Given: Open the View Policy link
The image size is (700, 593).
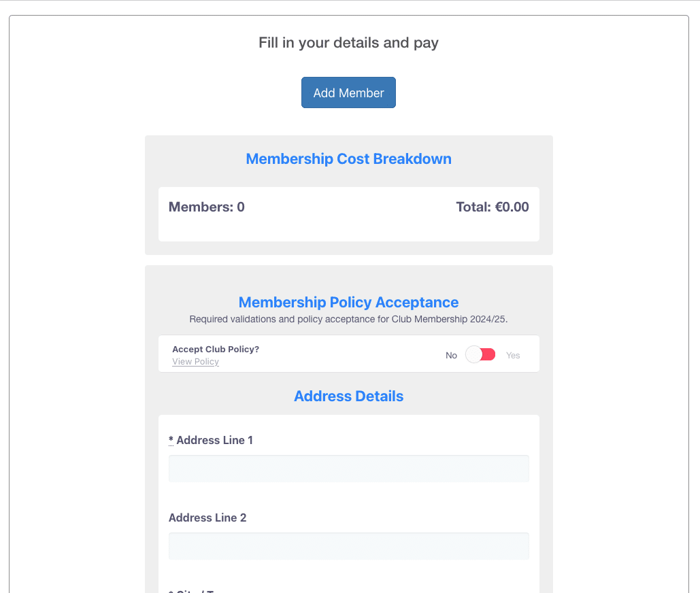Looking at the screenshot, I should coord(195,361).
